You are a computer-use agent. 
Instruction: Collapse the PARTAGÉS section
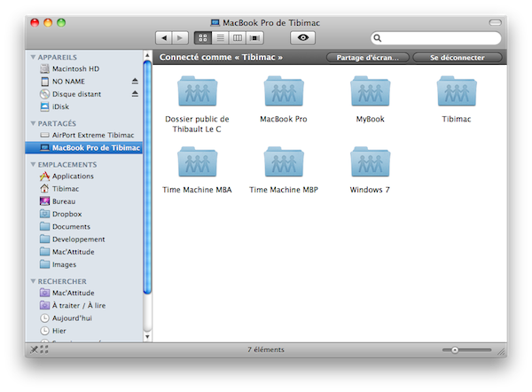(33, 123)
